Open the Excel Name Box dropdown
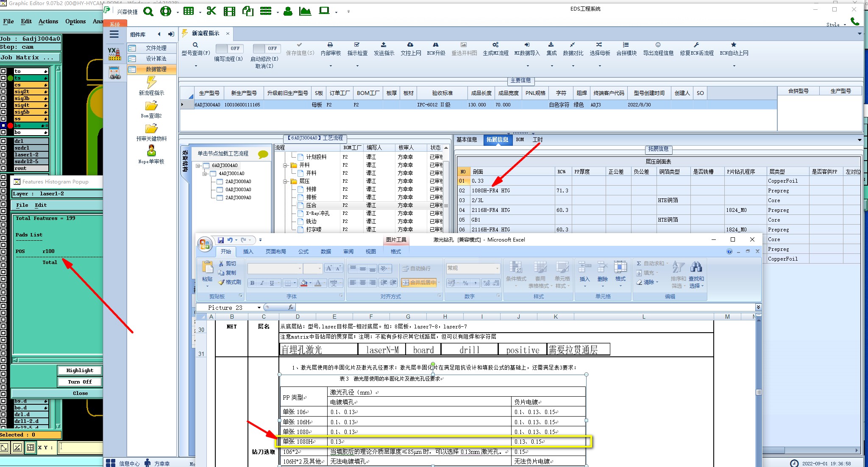Viewport: 868px width, 467px height. point(259,308)
